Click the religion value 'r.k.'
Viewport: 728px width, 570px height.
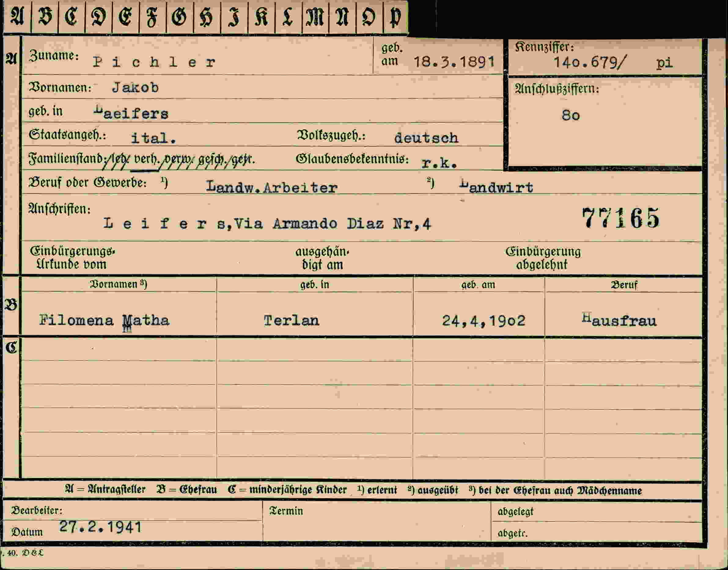click(439, 163)
